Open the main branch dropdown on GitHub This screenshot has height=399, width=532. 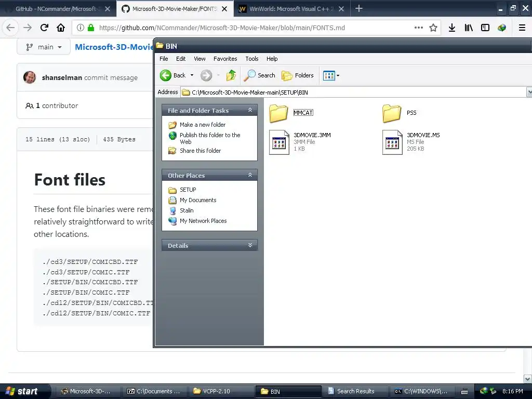point(44,47)
